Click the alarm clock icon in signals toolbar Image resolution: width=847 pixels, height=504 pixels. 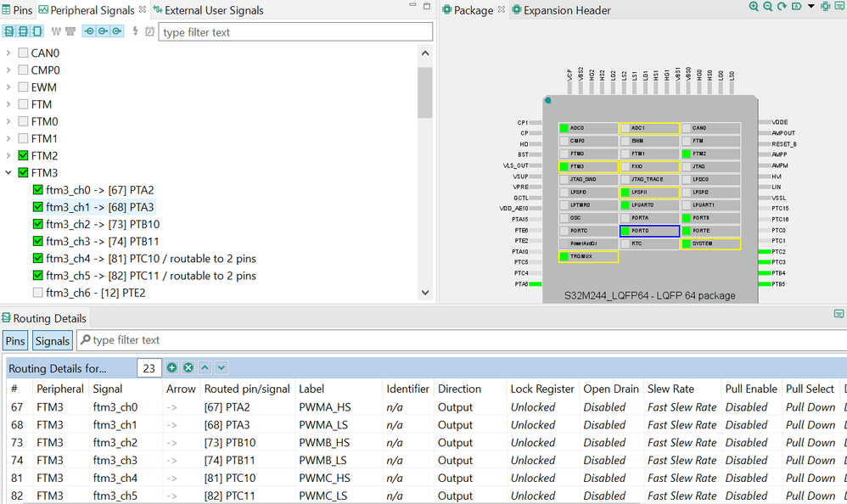click(149, 31)
